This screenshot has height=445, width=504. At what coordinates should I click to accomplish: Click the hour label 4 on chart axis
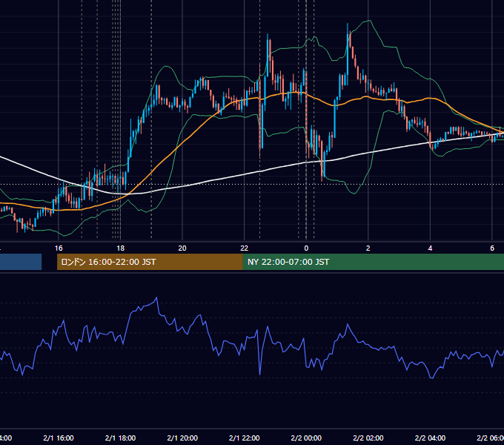[x=430, y=248]
